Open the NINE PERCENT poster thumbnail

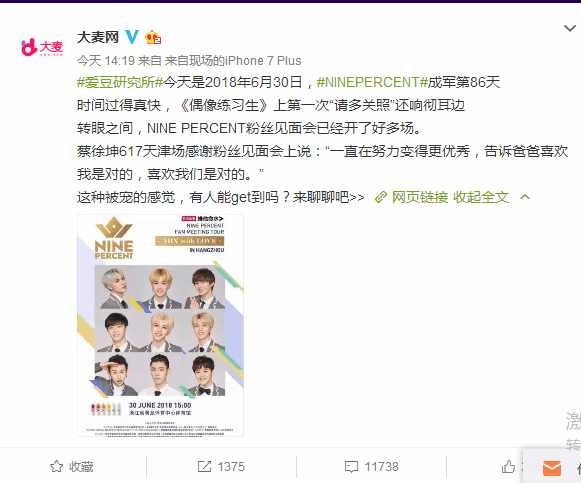click(160, 325)
